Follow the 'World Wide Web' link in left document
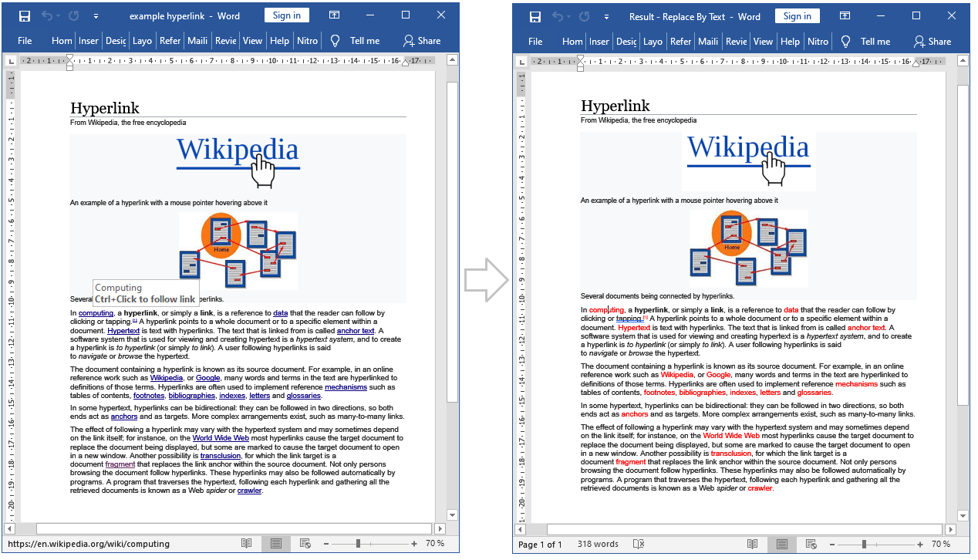Screen dimensions: 978x560 pos(221,438)
